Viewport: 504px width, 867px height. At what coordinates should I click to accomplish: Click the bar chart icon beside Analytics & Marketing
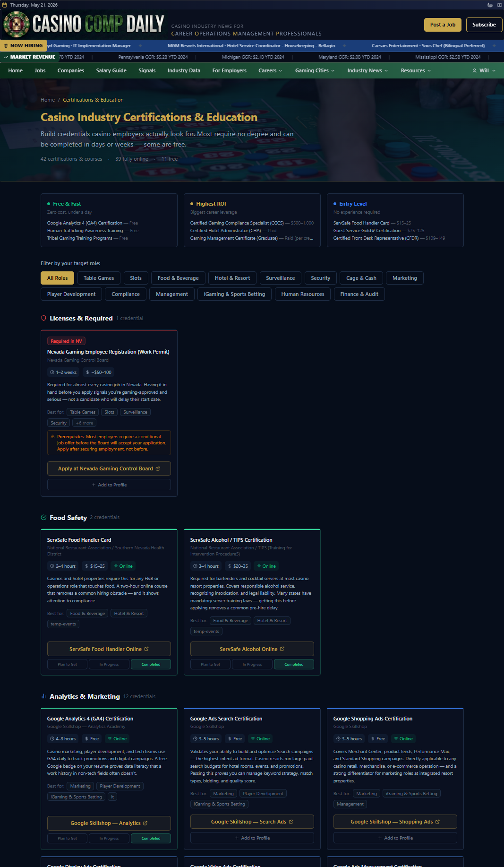click(x=43, y=696)
